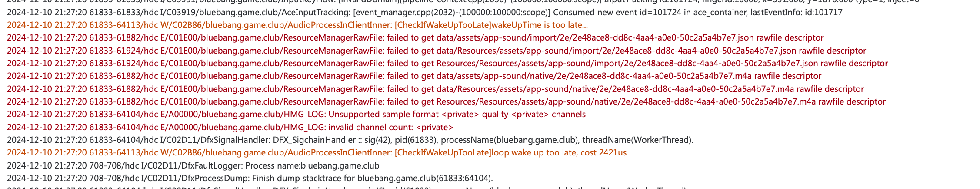Select the AceInputTracking 'Consumed new event id=101724' log line
The width and height of the screenshot is (980, 189).
click(x=424, y=12)
